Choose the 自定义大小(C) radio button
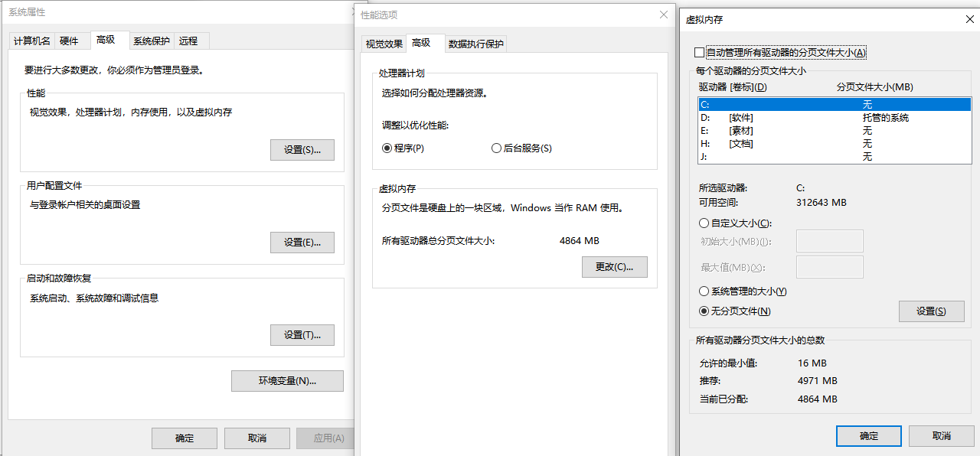Viewport: 980px width, 456px height. [x=735, y=223]
